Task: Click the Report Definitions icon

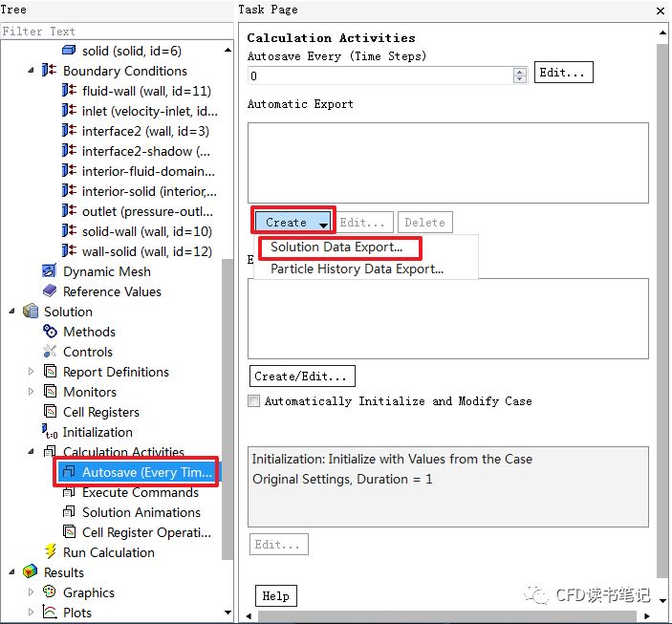Action: pos(50,371)
